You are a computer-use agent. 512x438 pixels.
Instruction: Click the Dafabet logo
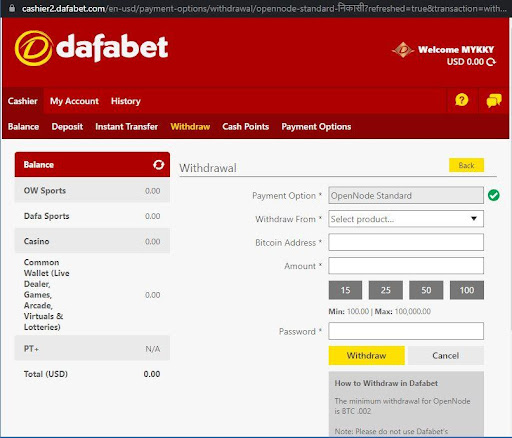[x=91, y=48]
